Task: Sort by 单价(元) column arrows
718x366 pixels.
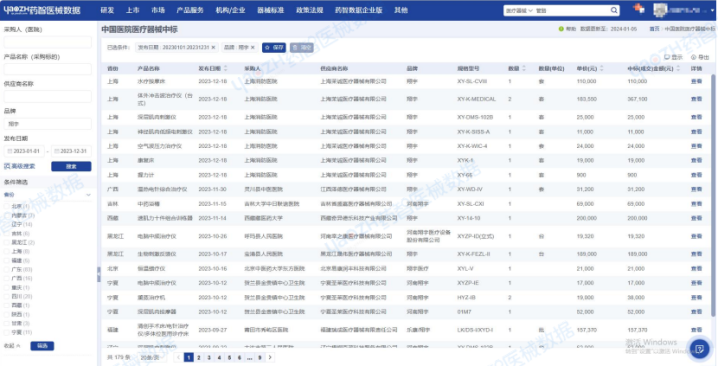Action: click(x=601, y=68)
